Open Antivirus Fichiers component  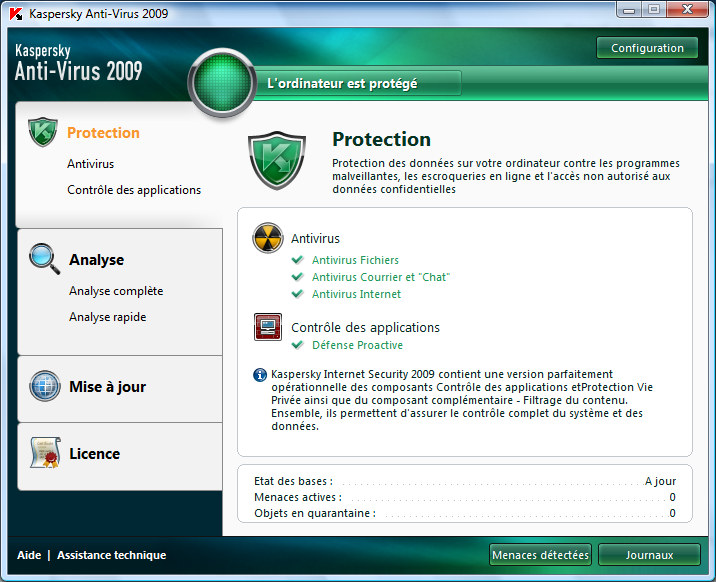[x=355, y=260]
